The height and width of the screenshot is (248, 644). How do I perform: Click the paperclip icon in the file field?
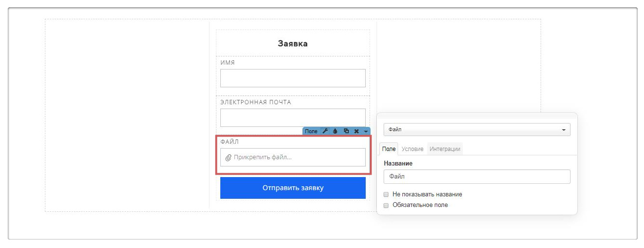click(x=229, y=157)
